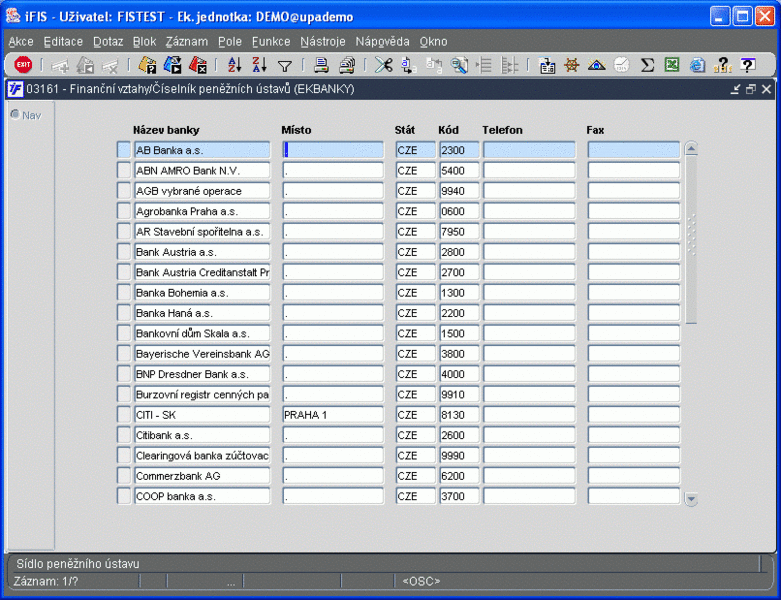
Task: Minimize the inner EKBANKY form window
Action: [x=735, y=89]
